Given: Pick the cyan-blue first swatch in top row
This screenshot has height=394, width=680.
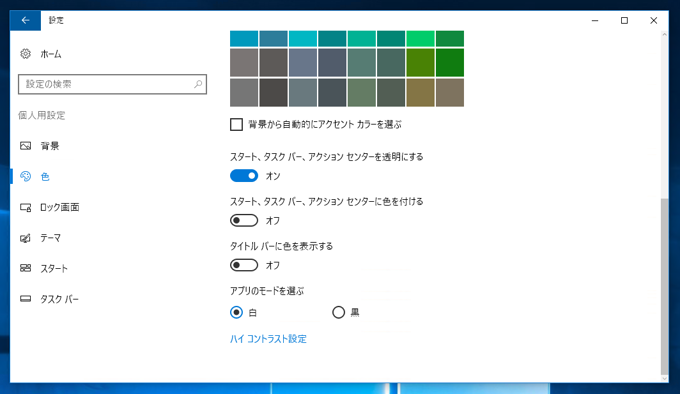Looking at the screenshot, I should (x=244, y=39).
